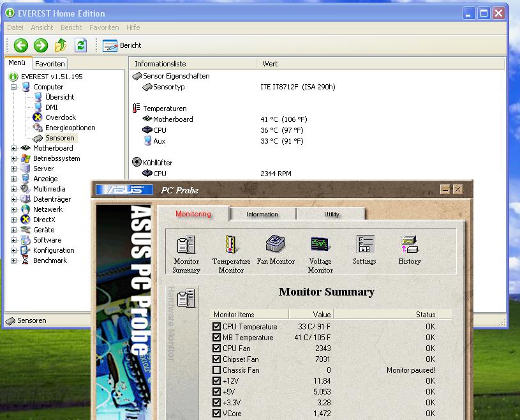Toggle the VCore checkbox
520x420 pixels.
[x=216, y=414]
